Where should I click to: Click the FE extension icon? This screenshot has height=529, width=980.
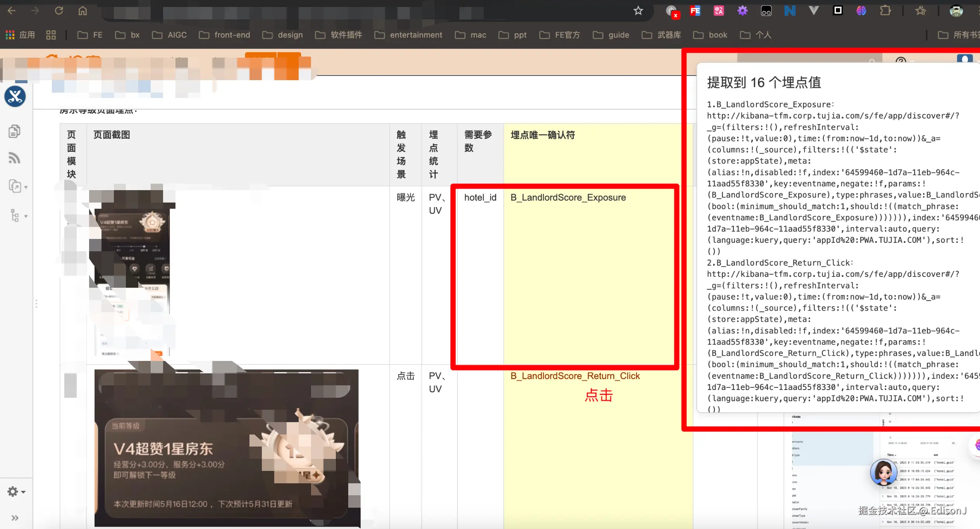tap(695, 11)
